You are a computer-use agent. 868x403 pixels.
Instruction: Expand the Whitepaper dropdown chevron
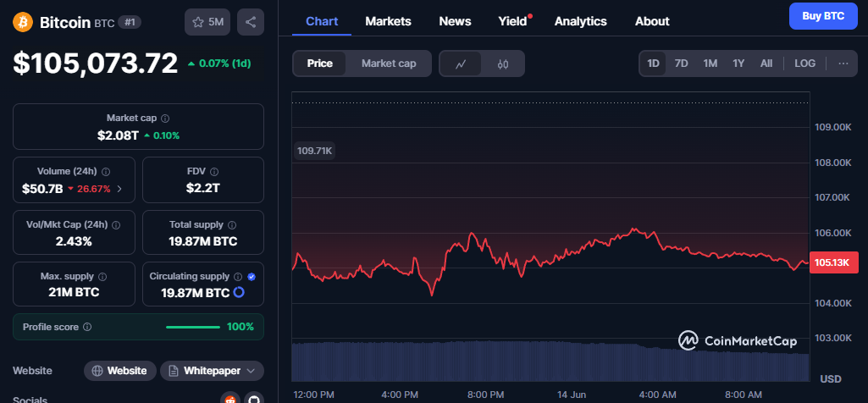(x=251, y=371)
